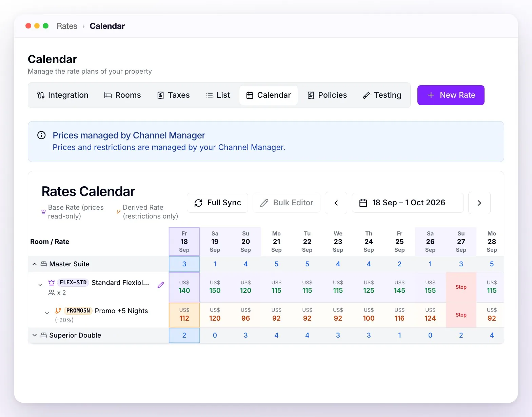Run a Full Sync
This screenshot has width=532, height=417.
coord(218,203)
